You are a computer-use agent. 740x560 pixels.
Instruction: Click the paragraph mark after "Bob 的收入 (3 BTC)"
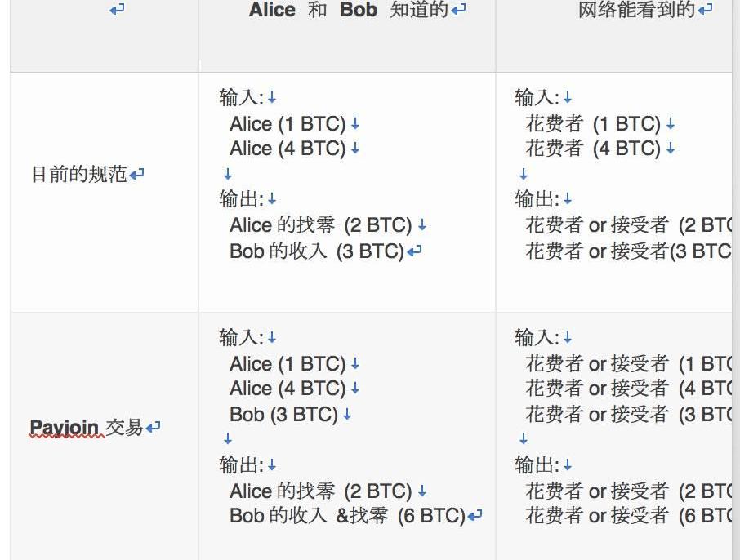point(415,251)
